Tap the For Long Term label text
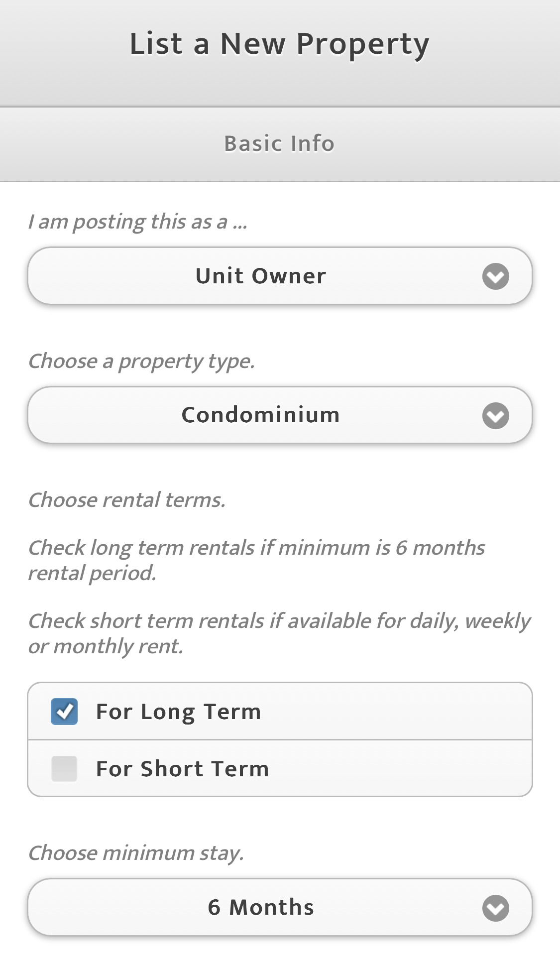 [178, 712]
